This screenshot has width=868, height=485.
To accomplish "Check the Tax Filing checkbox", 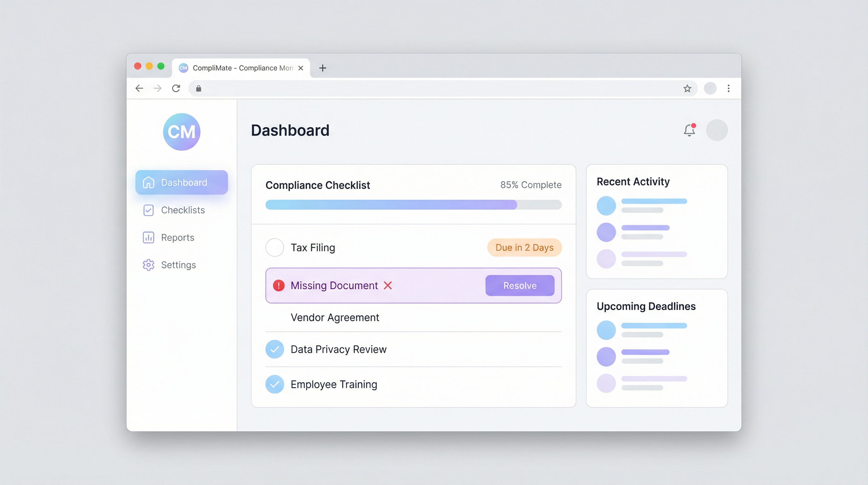I will [x=275, y=248].
